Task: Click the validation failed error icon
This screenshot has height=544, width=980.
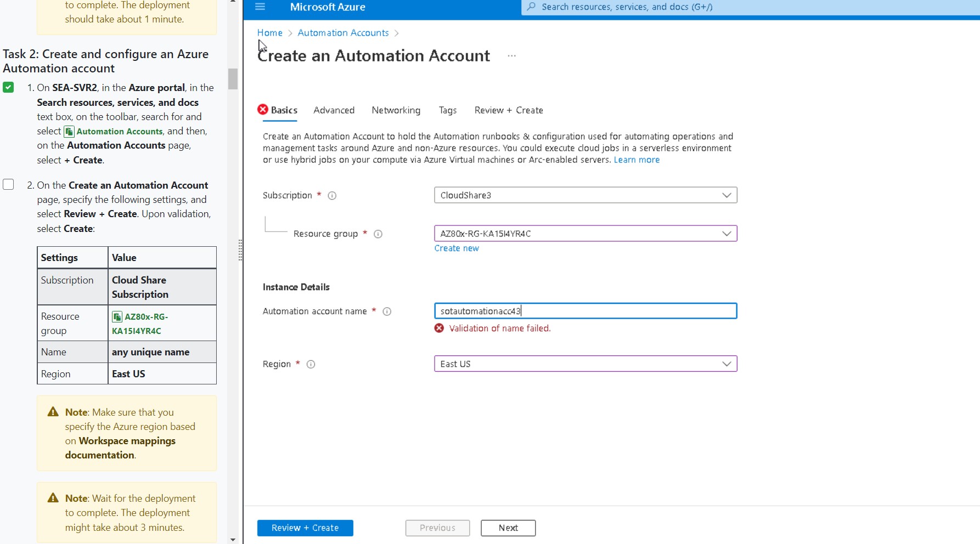Action: pos(438,328)
